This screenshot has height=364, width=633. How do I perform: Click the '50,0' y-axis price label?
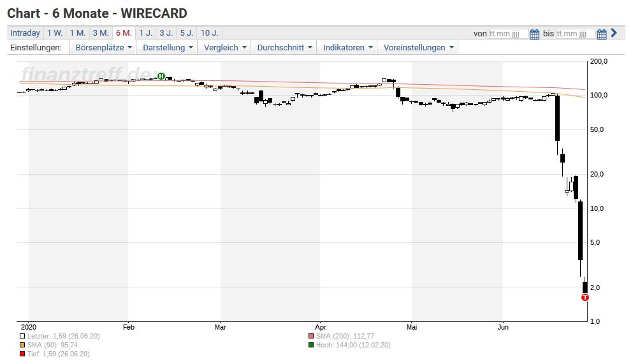(597, 129)
